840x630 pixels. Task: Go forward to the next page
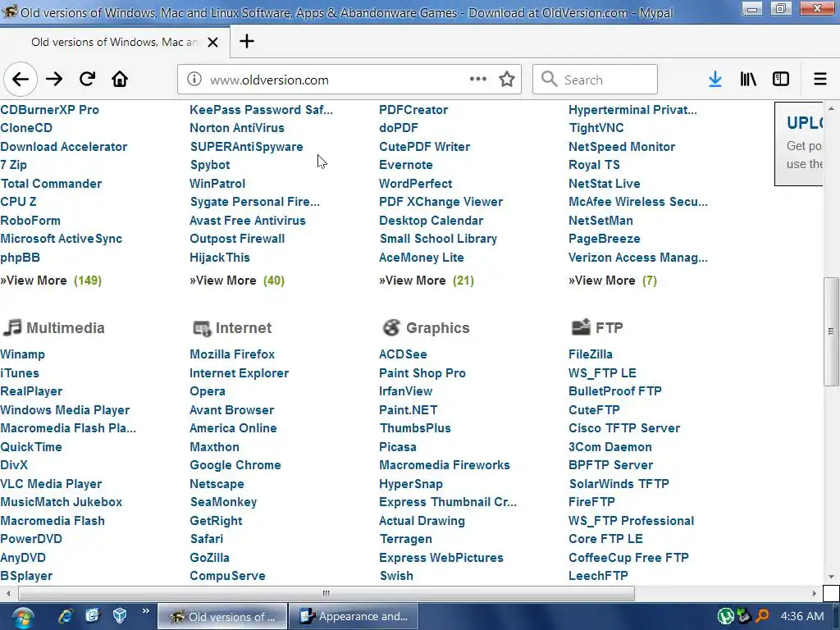(54, 80)
